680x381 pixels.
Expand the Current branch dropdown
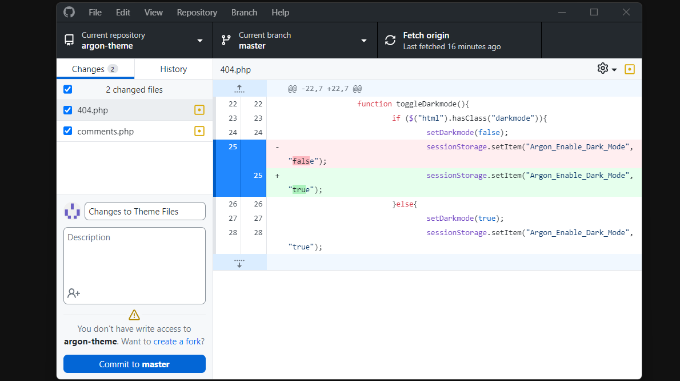(x=295, y=40)
